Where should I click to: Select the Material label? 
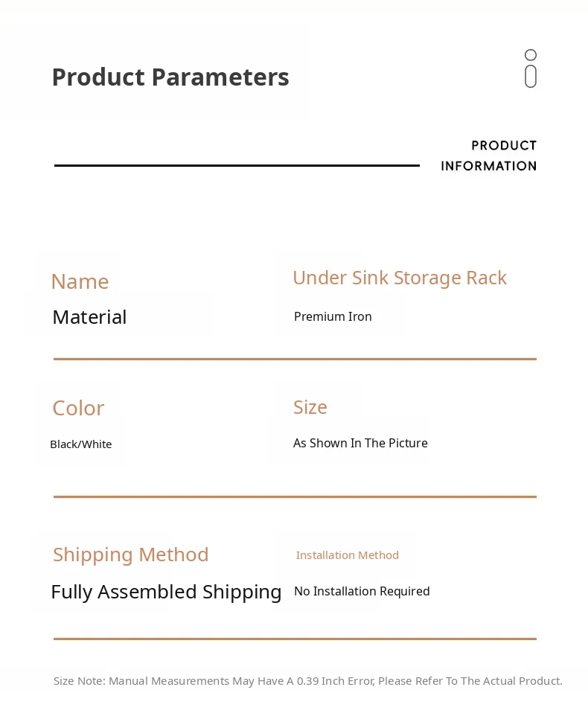click(89, 317)
